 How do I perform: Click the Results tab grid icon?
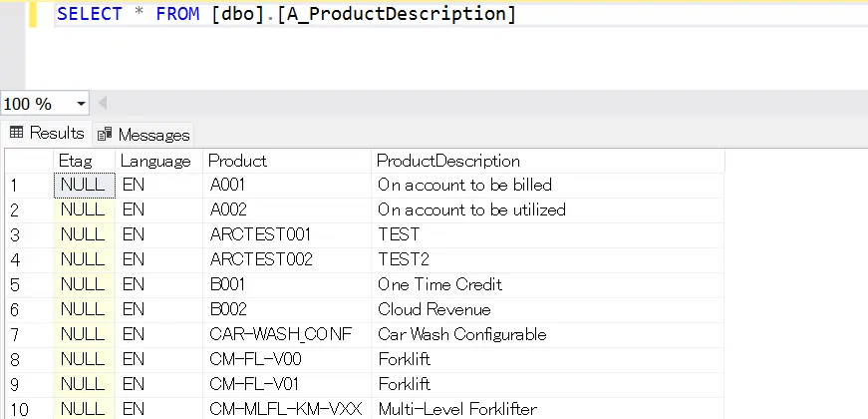[x=17, y=133]
